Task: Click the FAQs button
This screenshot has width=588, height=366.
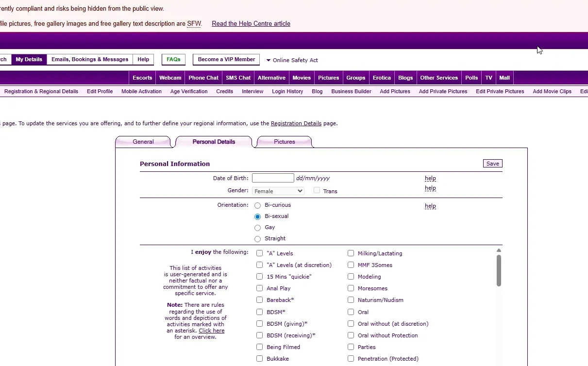Action: 173,60
